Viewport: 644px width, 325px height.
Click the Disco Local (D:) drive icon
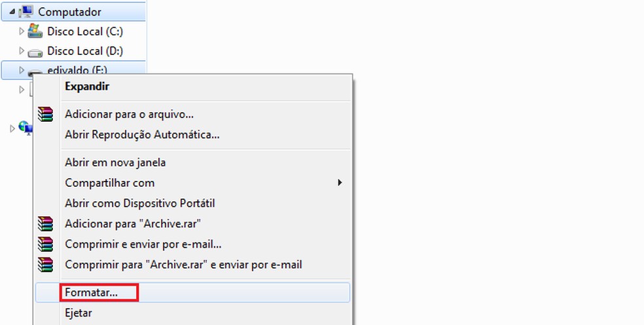35,52
